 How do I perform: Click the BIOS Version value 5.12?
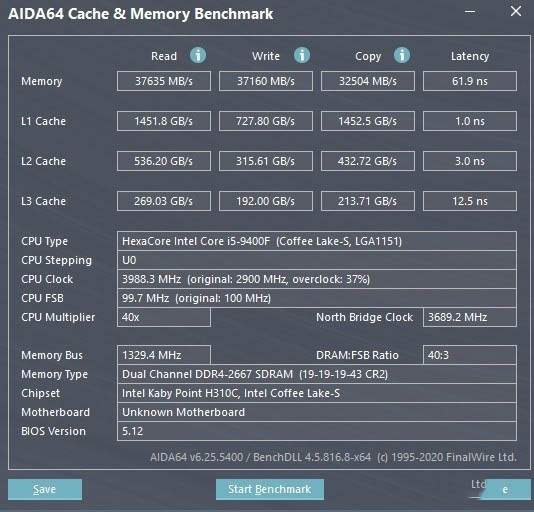coord(317,431)
